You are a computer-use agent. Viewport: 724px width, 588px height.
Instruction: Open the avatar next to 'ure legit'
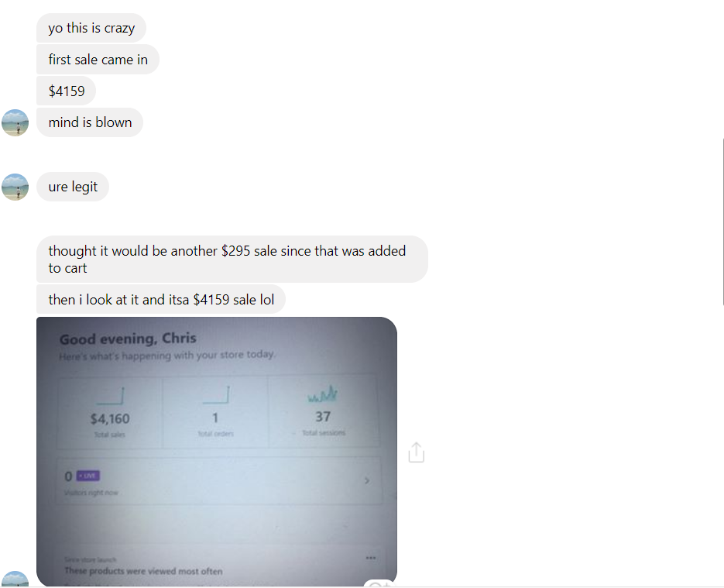(x=15, y=187)
